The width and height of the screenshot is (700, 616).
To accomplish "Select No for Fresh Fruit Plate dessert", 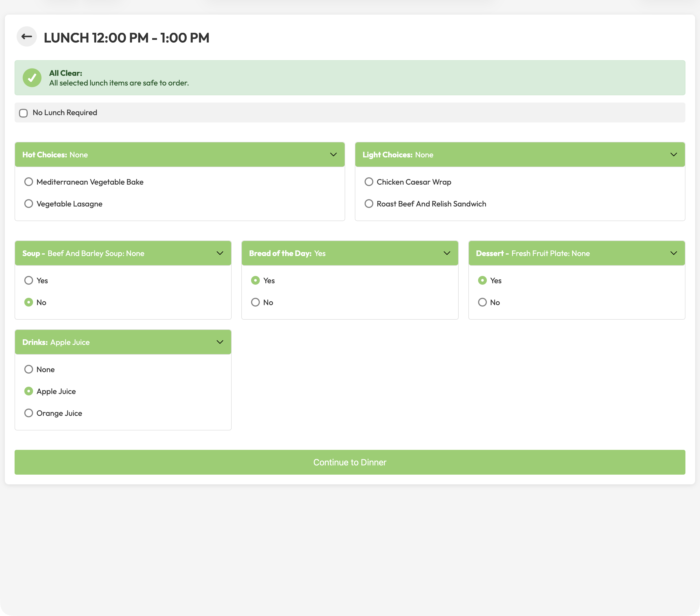I will coord(482,302).
